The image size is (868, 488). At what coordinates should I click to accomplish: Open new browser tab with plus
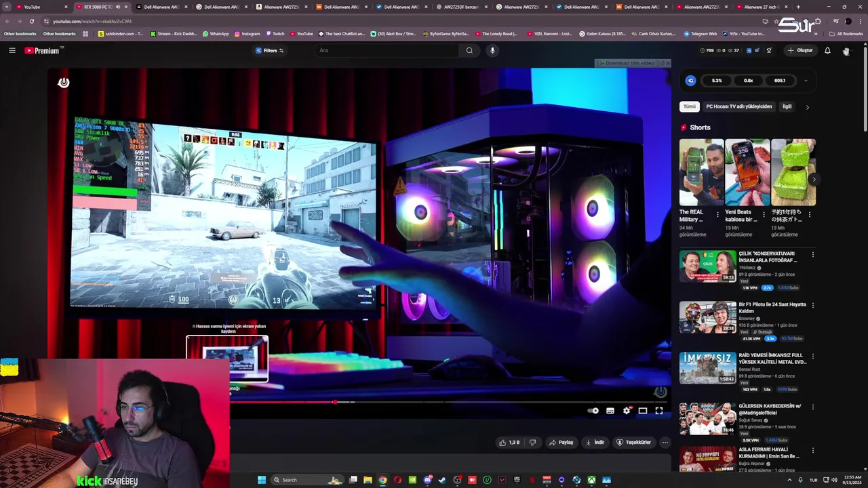click(x=798, y=7)
